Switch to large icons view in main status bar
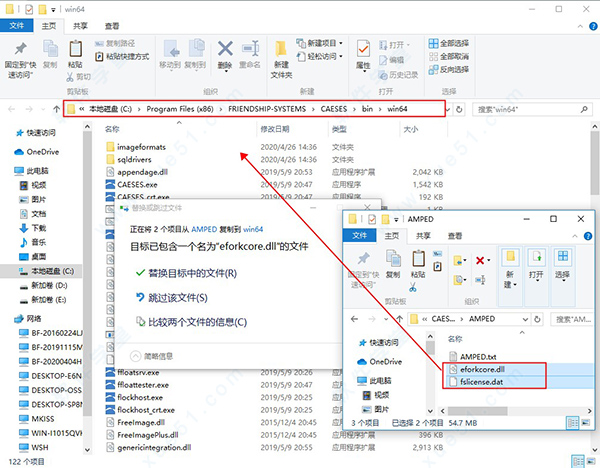This screenshot has height=468, width=600. pos(592,461)
